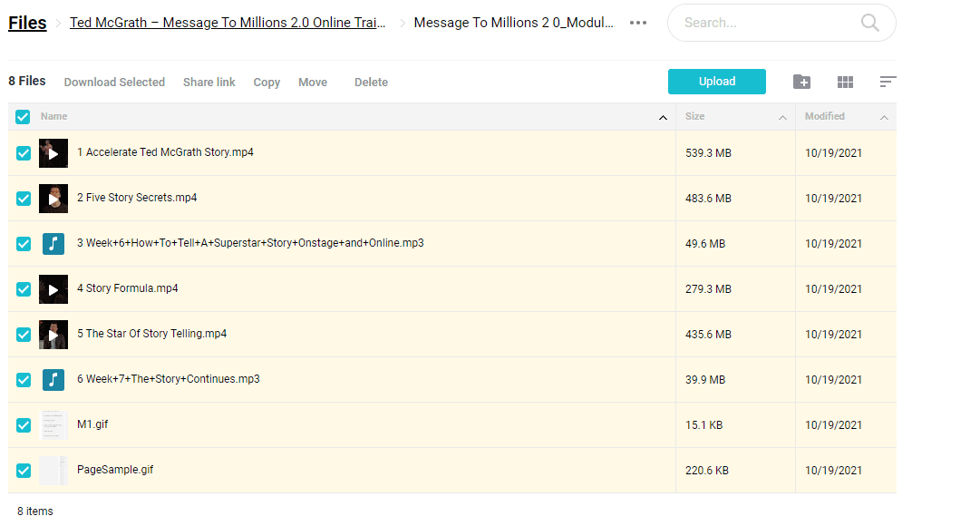Click the modified date of PageSample.gif
This screenshot has height=526, width=980.
833,471
